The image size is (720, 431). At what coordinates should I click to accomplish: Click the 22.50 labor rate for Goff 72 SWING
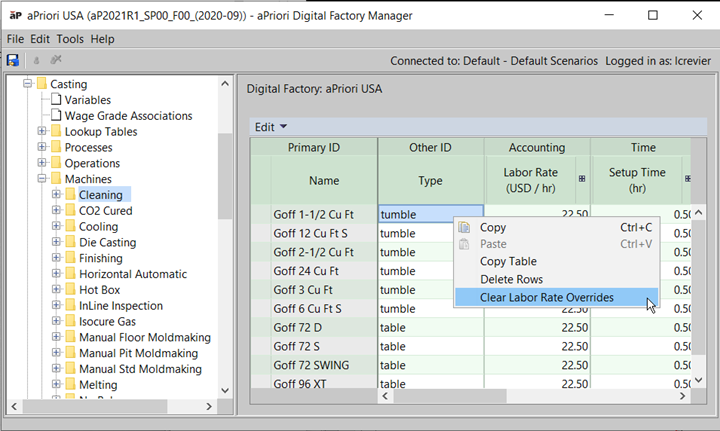point(537,365)
